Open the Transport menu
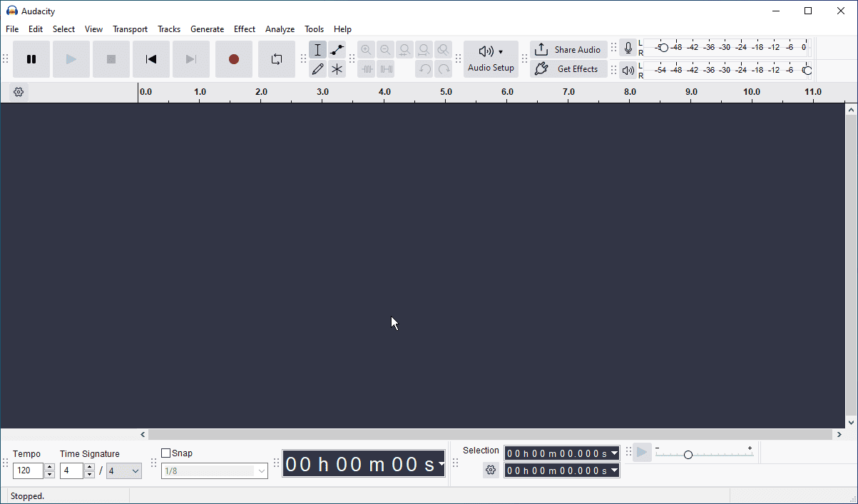The image size is (858, 504). [x=130, y=29]
